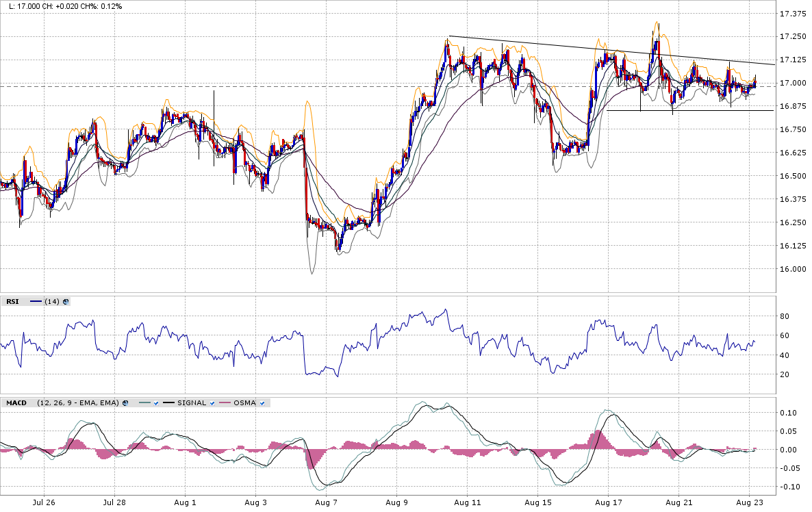Click the SIGNAL legend label
The height and width of the screenshot is (512, 812).
click(x=192, y=403)
